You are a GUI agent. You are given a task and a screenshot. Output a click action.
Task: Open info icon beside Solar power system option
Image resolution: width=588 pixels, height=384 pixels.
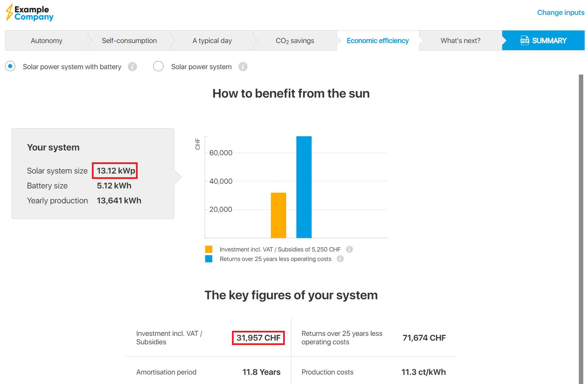(x=243, y=67)
